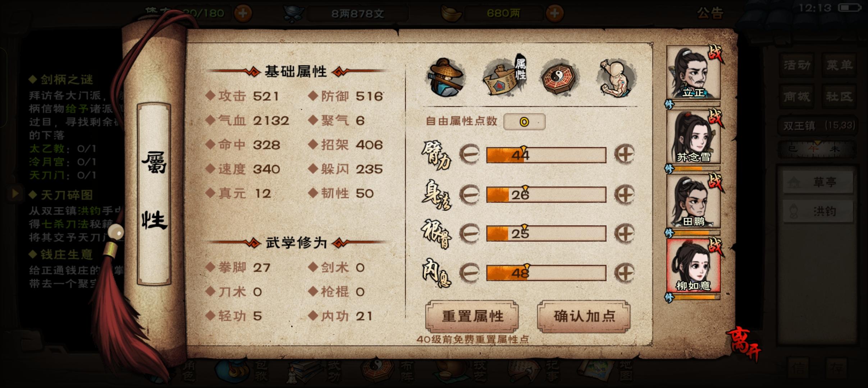Click the 臂力 attribute slider bar

click(546, 155)
